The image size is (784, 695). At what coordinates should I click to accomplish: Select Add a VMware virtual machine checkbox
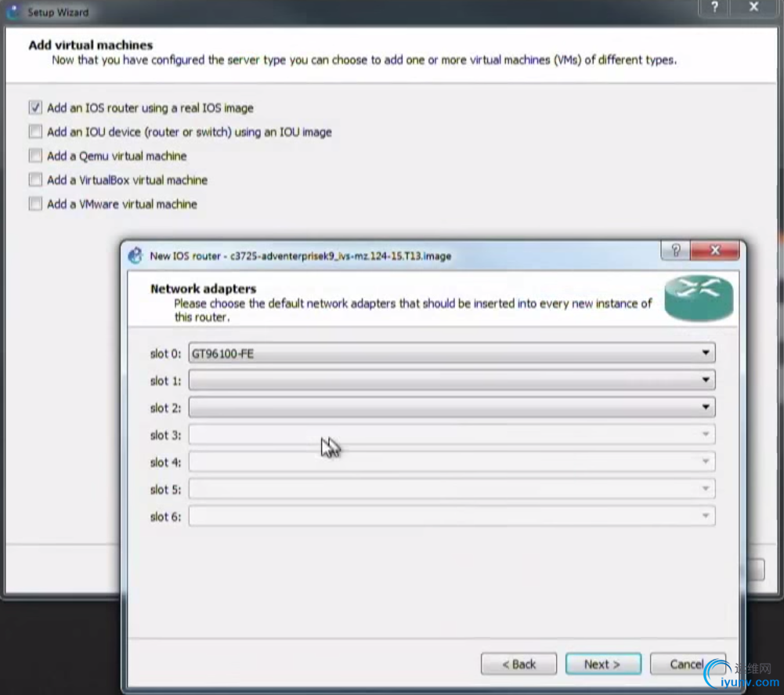pos(35,204)
